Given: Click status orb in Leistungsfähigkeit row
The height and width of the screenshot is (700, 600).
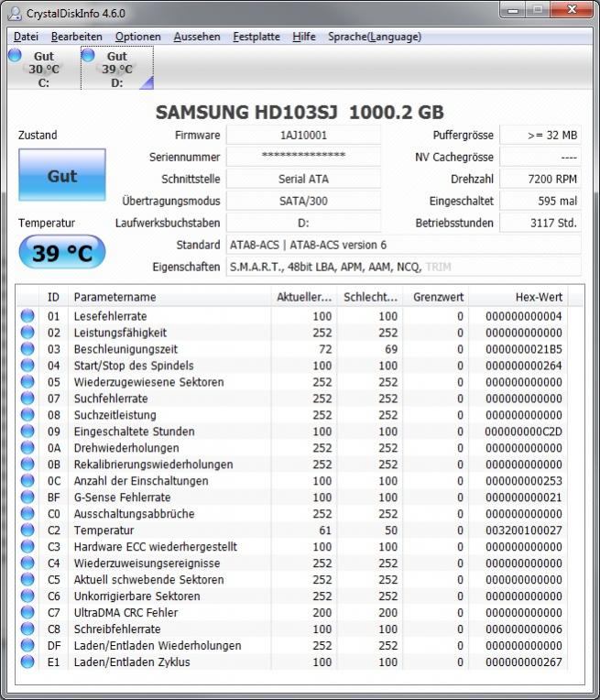Looking at the screenshot, I should click(x=27, y=333).
